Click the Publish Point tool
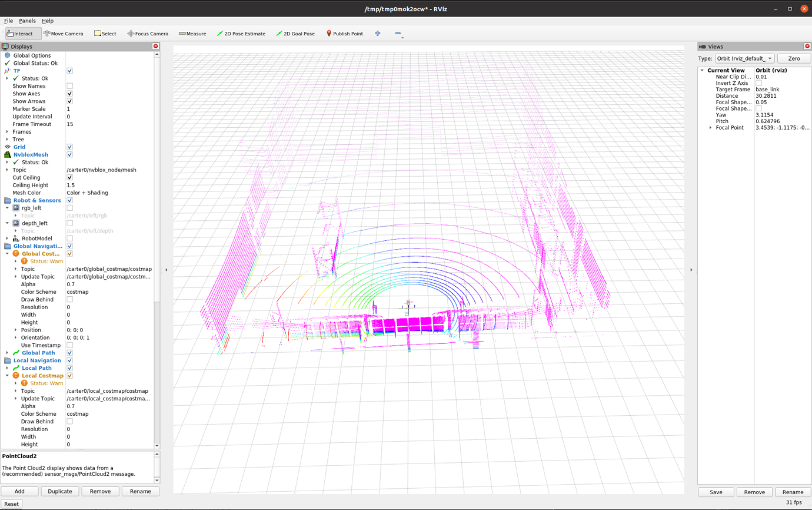 344,34
